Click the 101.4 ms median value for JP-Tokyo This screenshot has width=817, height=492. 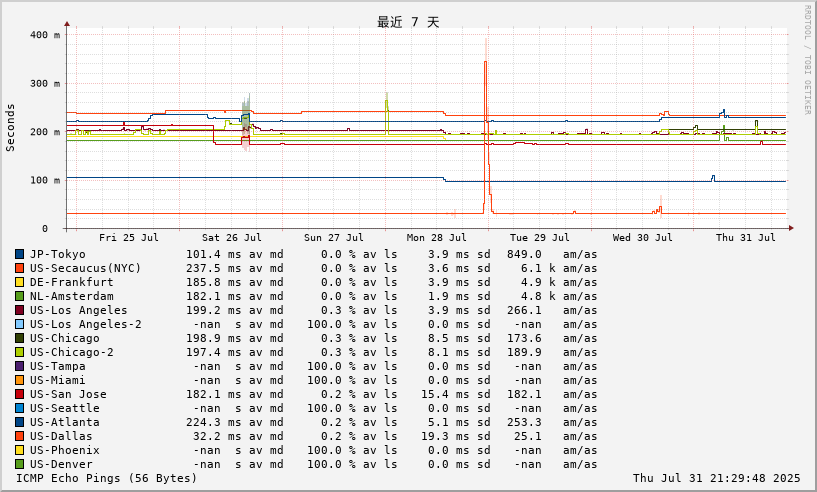click(214, 254)
